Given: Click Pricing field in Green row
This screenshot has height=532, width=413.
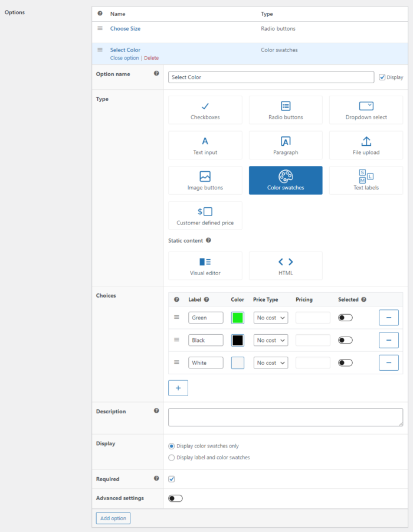Looking at the screenshot, I should [313, 318].
